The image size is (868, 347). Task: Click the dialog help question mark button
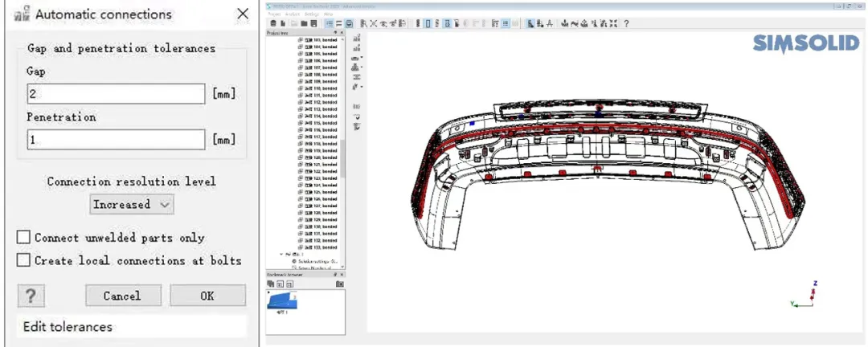(31, 296)
